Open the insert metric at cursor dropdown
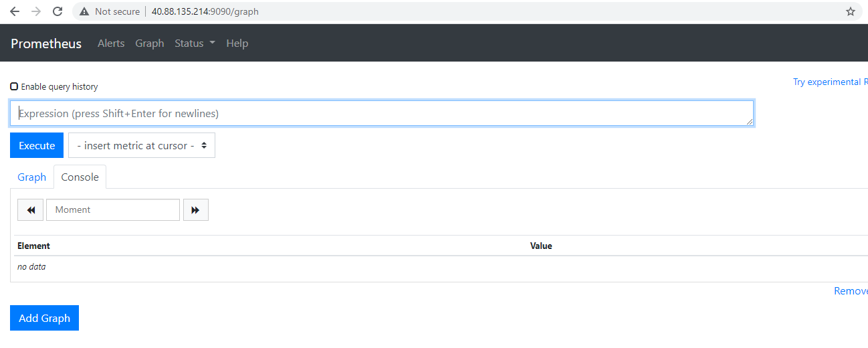The height and width of the screenshot is (348, 868). click(x=142, y=145)
